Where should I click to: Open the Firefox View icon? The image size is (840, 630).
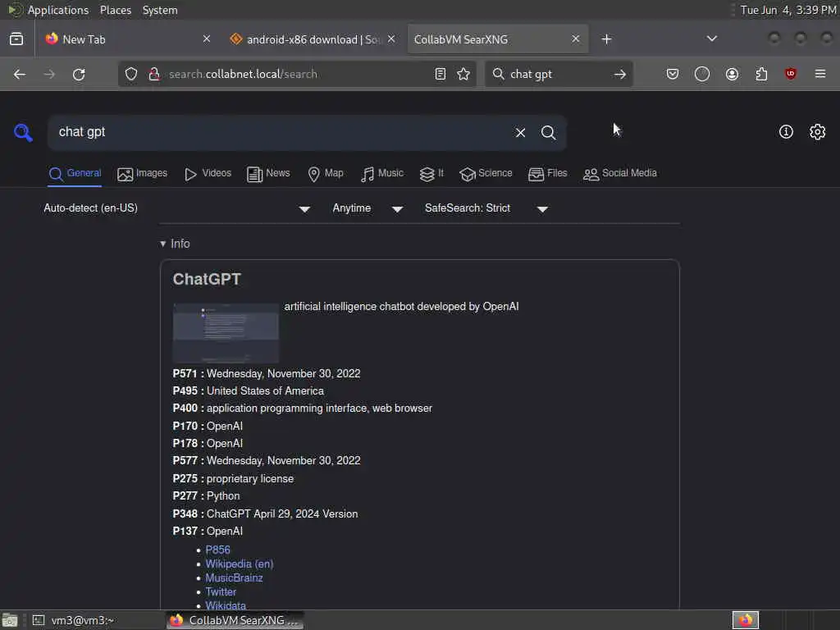coord(16,39)
